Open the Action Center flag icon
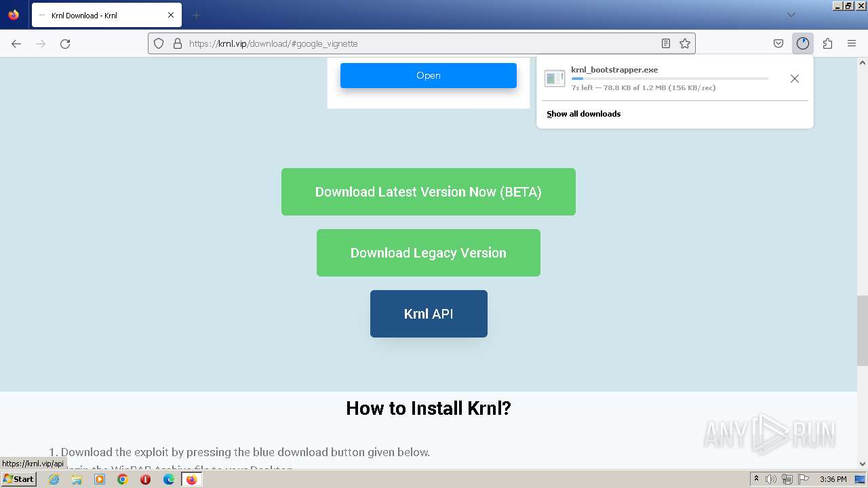The height and width of the screenshot is (488, 868). (x=804, y=479)
